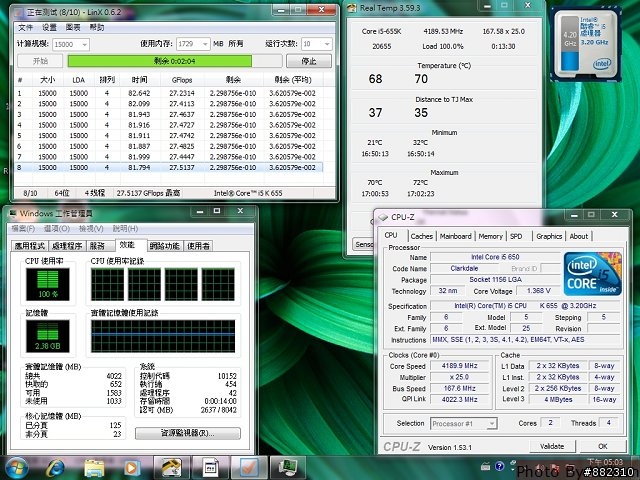Launch Internet Explorer from the taskbar
This screenshot has height=480, width=640.
[56, 468]
